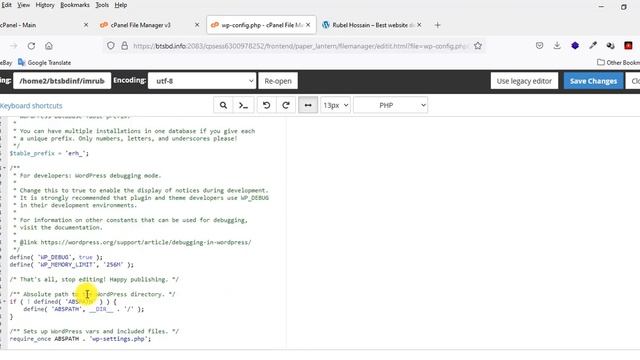This screenshot has width=640, height=360.
Task: Go to the browser home page
Action: click(x=49, y=46)
